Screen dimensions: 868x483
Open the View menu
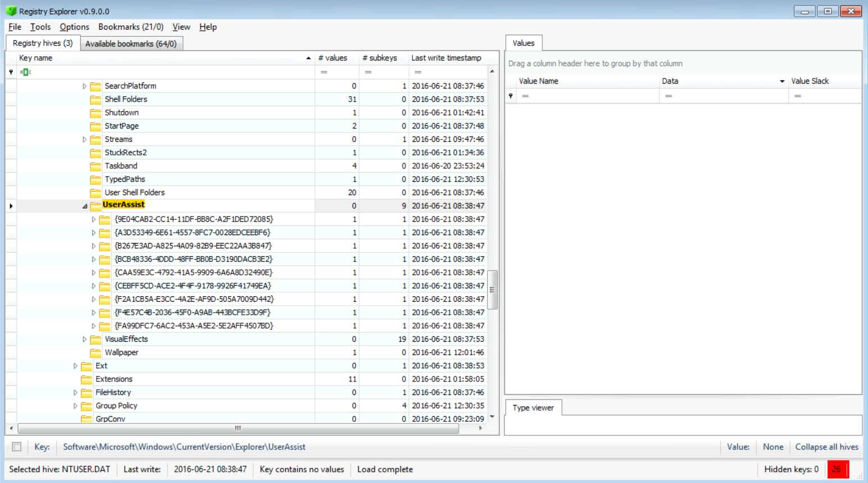pyautogui.click(x=181, y=27)
